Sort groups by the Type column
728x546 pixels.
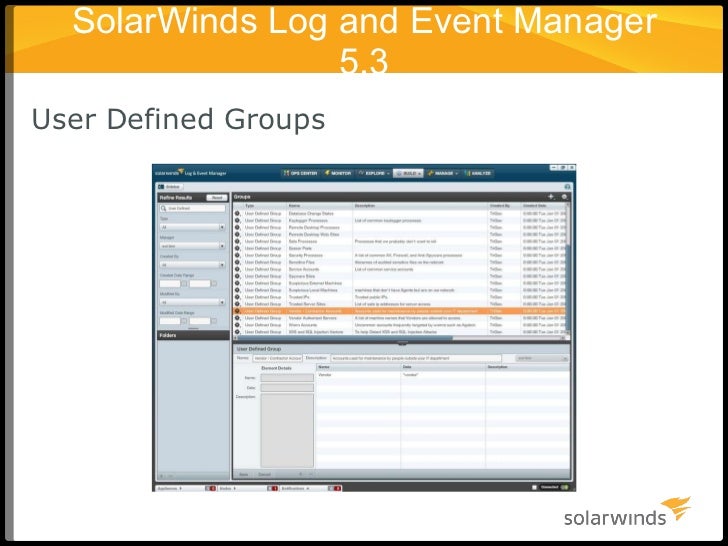pos(264,205)
